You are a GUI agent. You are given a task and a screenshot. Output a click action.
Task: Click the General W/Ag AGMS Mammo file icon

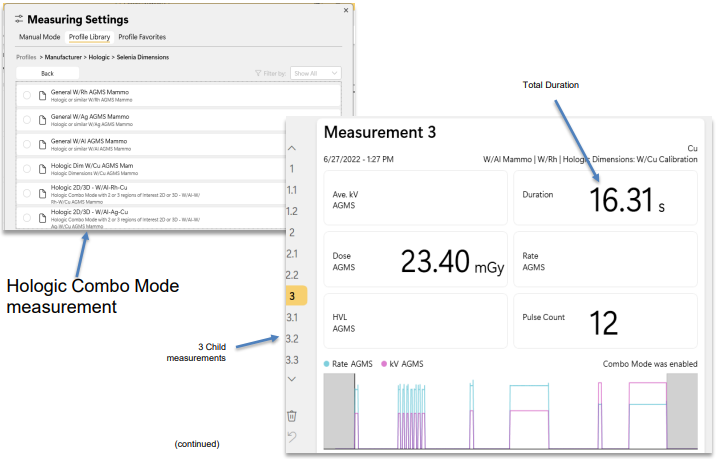click(42, 119)
